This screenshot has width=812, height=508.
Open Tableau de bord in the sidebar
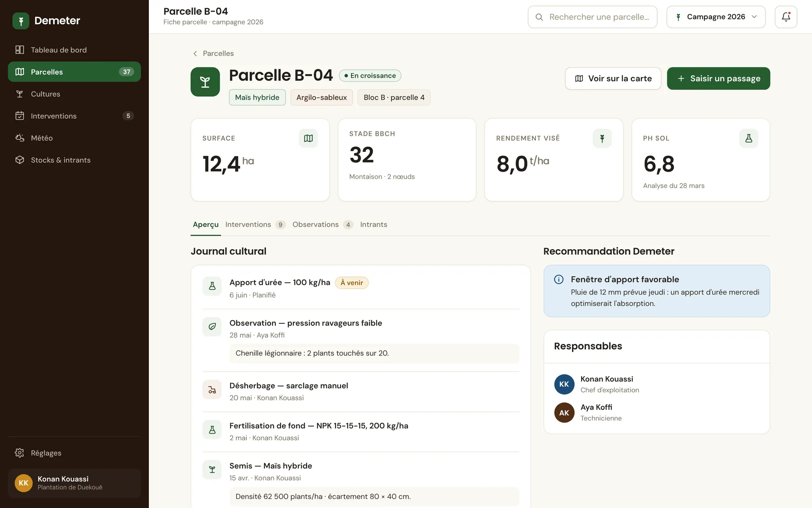74,50
